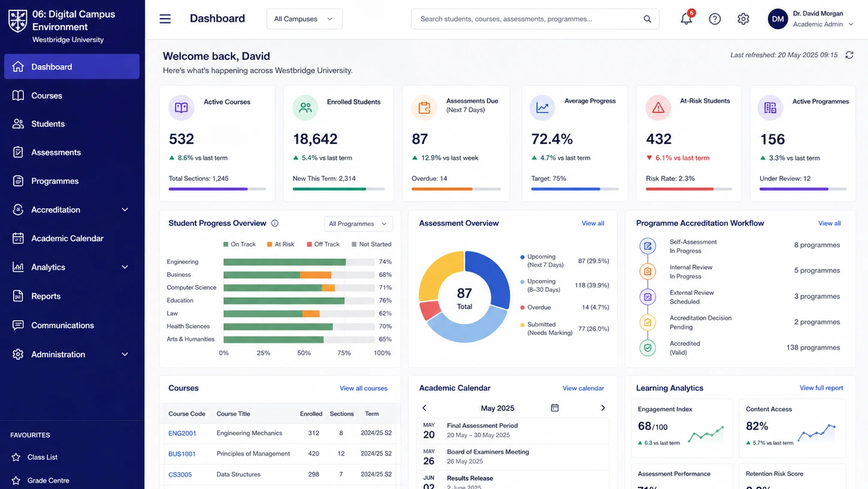Click the Average Progress progress bar
Viewport: 868px width, 489px height.
(574, 189)
